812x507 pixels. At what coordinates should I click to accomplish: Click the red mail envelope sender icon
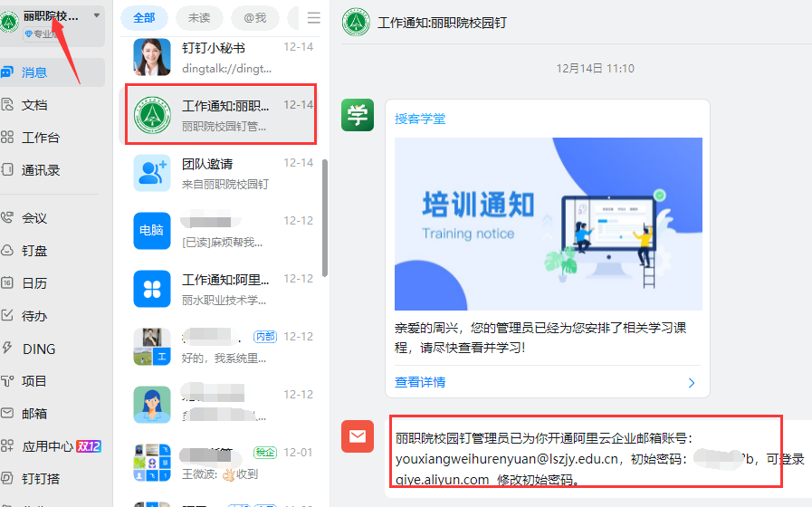click(x=358, y=436)
